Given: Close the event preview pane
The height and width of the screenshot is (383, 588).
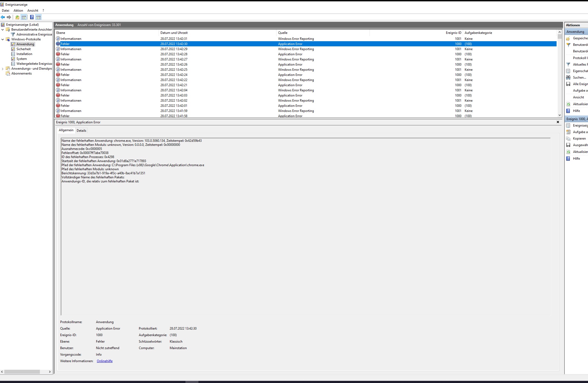Looking at the screenshot, I should [558, 122].
